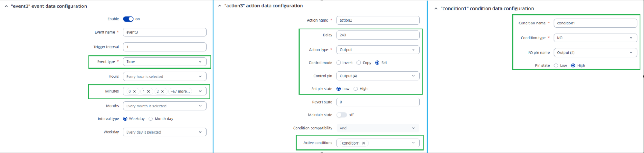Remove minute 2 tag from Minutes

coord(162,92)
